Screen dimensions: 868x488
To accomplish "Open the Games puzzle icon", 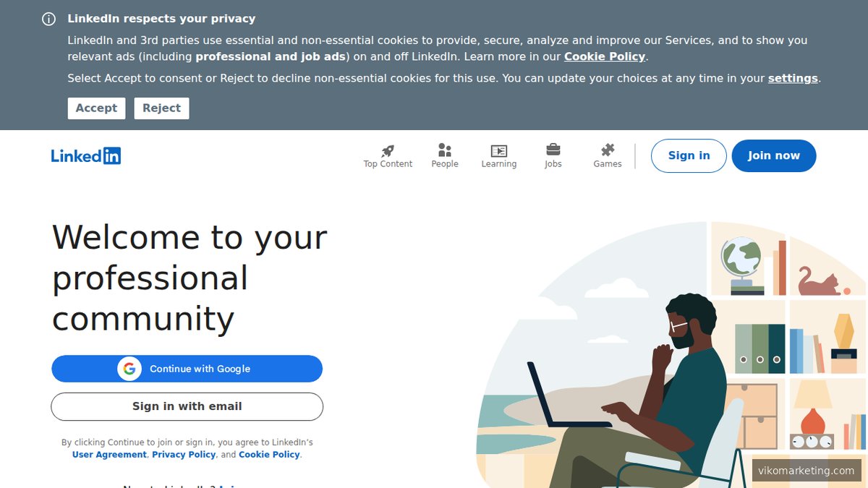I will click(x=607, y=150).
